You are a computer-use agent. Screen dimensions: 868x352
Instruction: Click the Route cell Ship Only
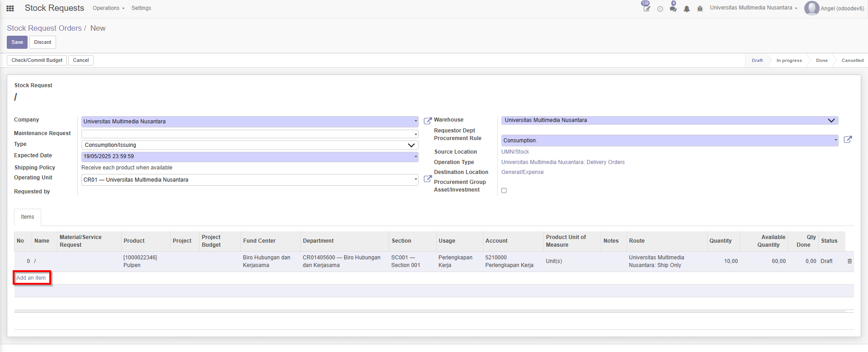666,261
